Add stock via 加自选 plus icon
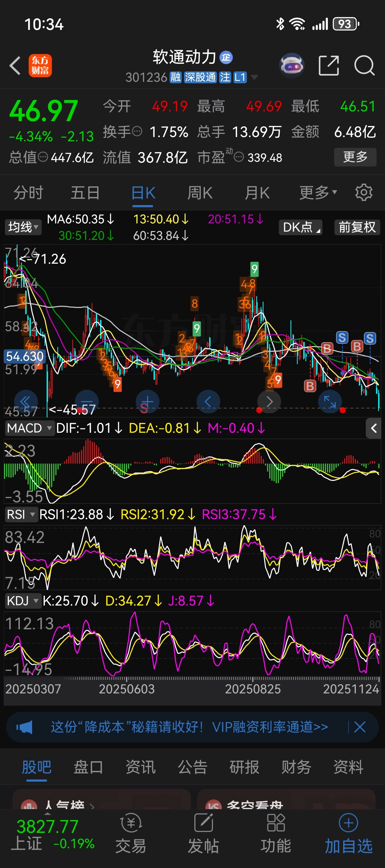This screenshot has width=385, height=868. tap(348, 823)
